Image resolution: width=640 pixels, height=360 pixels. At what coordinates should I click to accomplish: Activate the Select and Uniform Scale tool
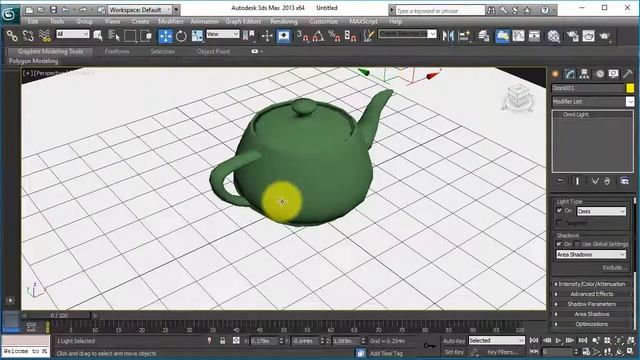pos(197,36)
